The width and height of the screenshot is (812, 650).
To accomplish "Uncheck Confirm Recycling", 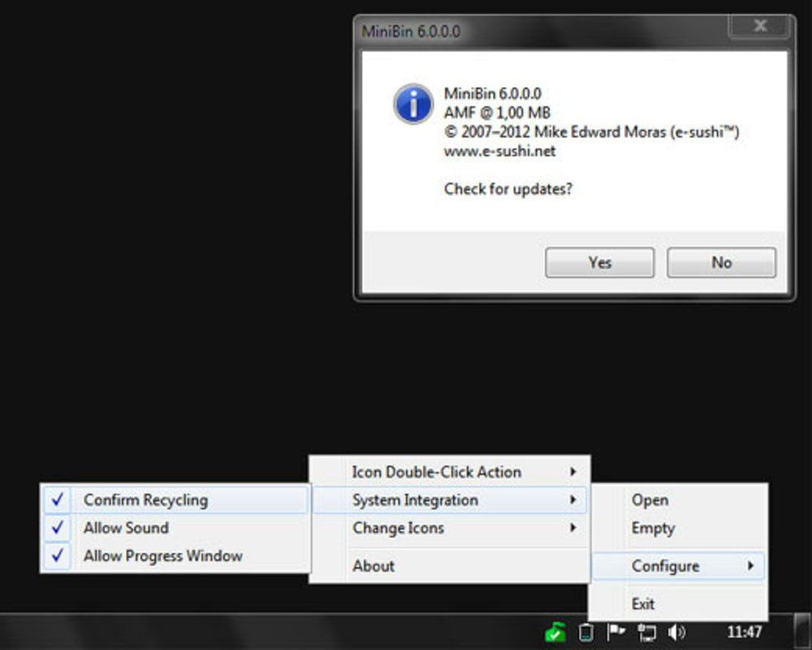I will [146, 500].
